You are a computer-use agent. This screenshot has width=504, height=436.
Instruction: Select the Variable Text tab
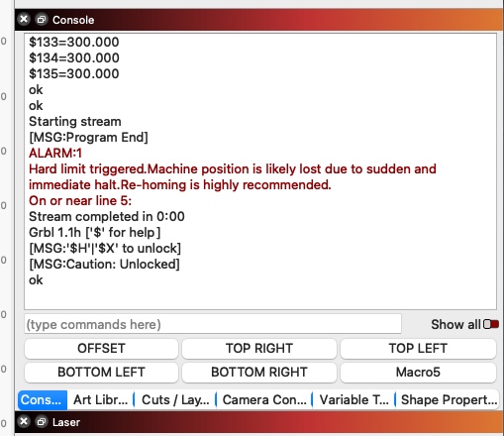[x=353, y=400]
